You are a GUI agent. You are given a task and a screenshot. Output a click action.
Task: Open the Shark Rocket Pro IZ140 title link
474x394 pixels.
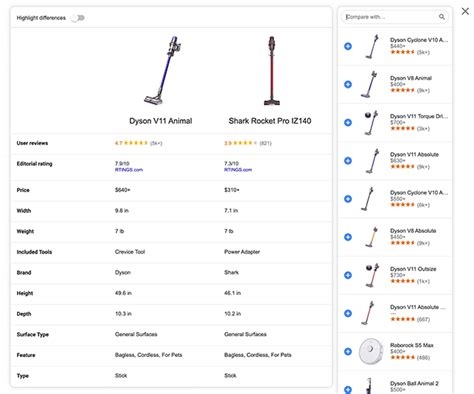[270, 121]
